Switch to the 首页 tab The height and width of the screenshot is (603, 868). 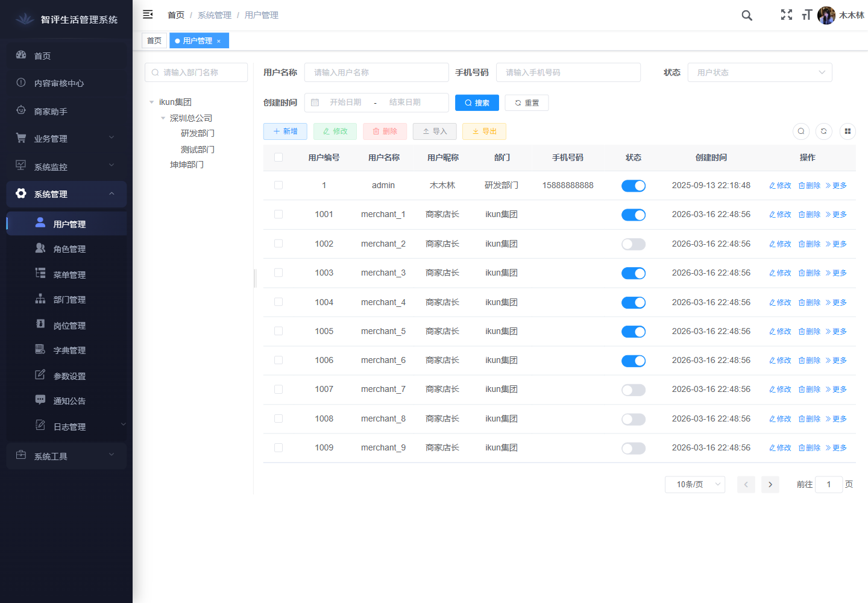pos(154,40)
